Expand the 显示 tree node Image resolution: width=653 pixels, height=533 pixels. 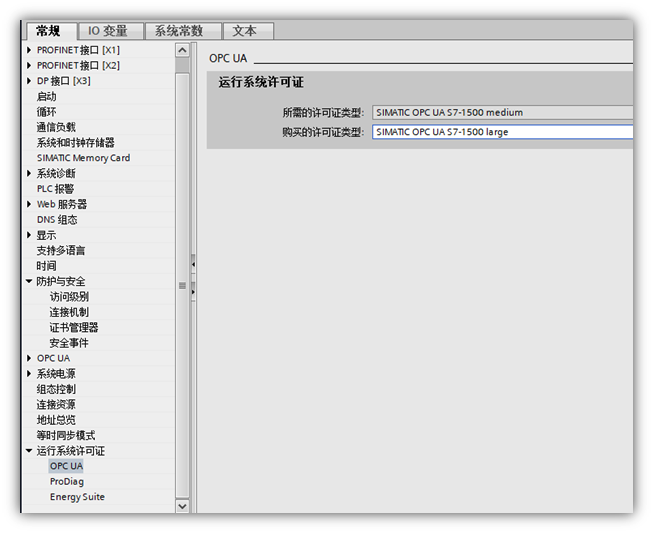coord(29,235)
